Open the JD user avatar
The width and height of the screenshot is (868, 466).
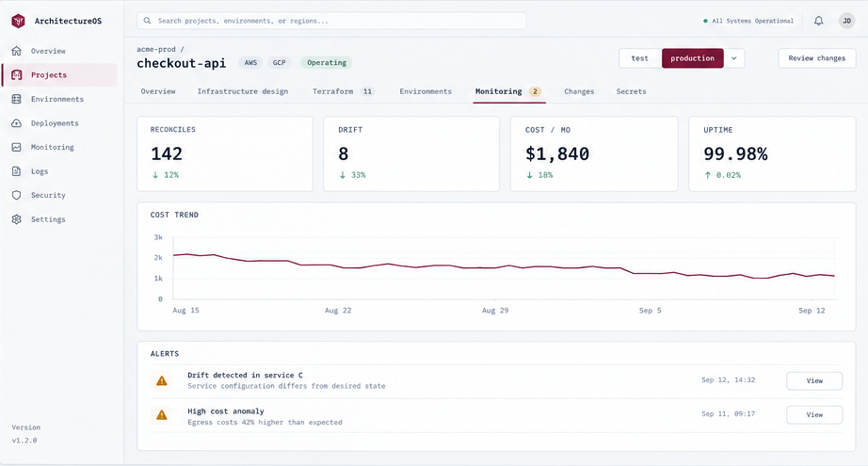[847, 21]
